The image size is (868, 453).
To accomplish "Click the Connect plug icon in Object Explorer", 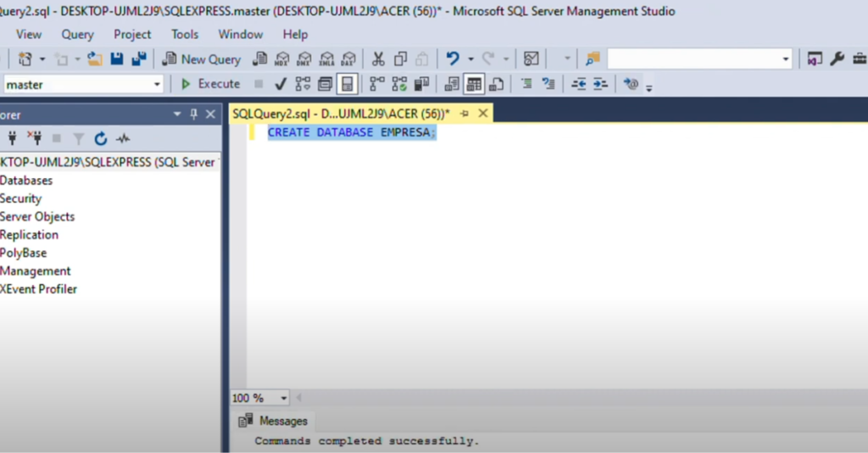I will tap(12, 138).
